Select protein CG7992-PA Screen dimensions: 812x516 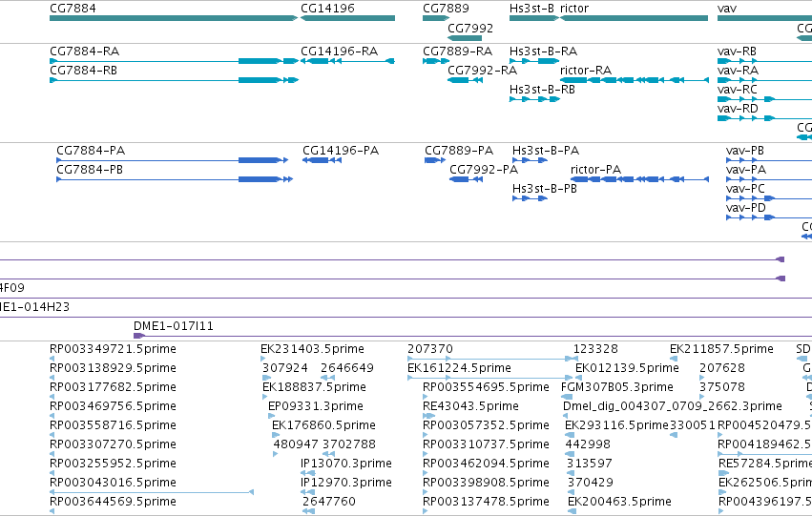click(x=466, y=179)
